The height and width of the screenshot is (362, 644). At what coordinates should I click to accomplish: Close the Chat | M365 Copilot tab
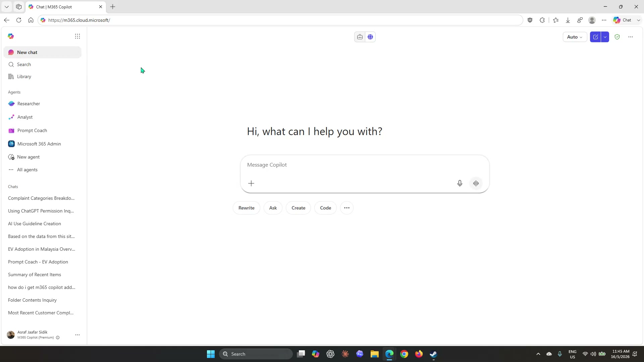tap(100, 7)
